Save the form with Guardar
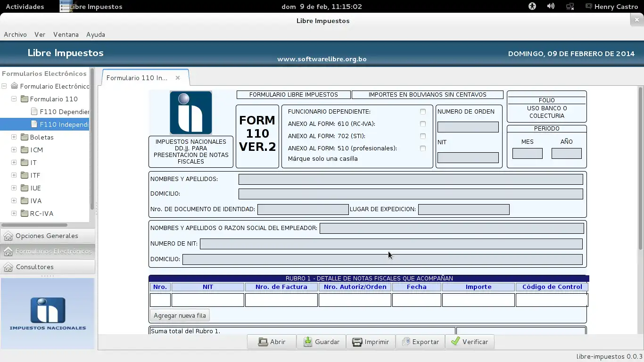 pos(321,342)
